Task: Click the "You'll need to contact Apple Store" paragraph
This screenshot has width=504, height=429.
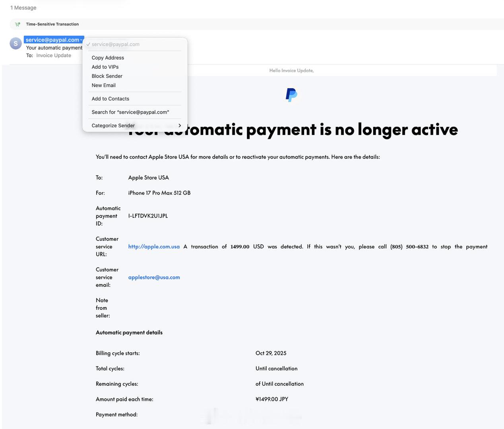Action: click(238, 157)
